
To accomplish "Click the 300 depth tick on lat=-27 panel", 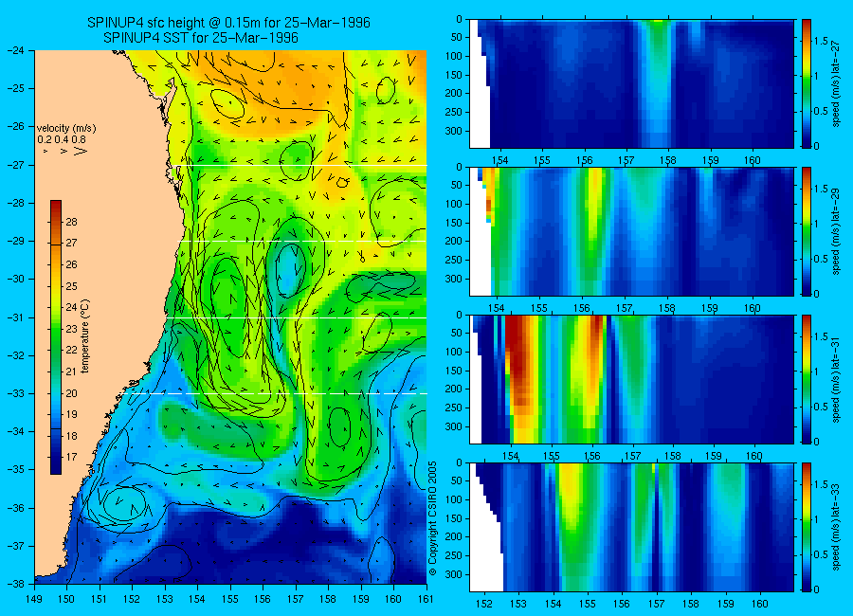I will 454,131.
